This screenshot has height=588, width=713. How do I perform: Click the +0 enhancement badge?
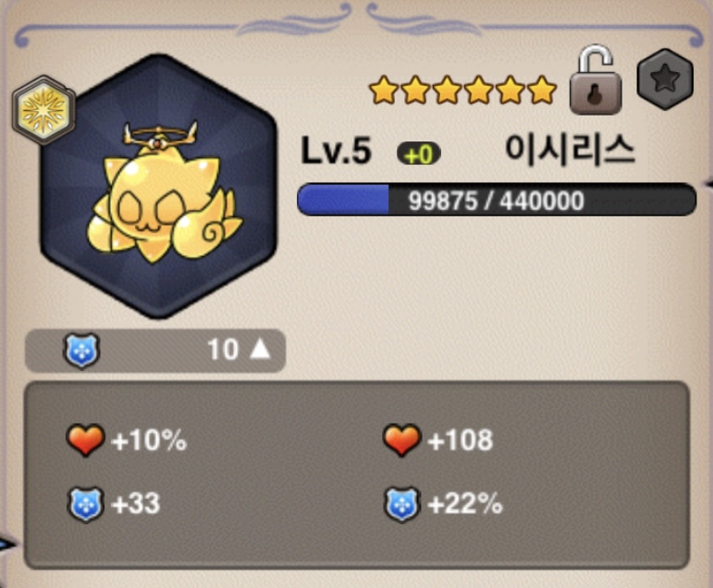coord(418,154)
